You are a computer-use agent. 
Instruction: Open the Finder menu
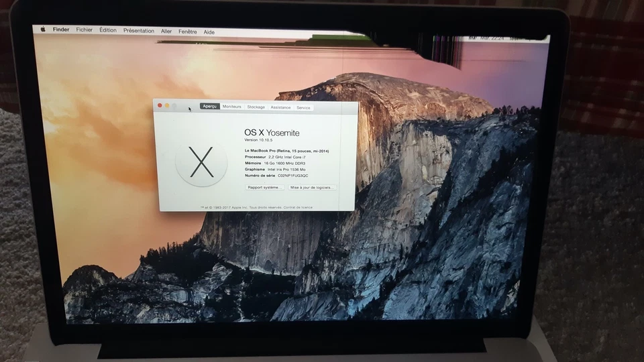61,29
